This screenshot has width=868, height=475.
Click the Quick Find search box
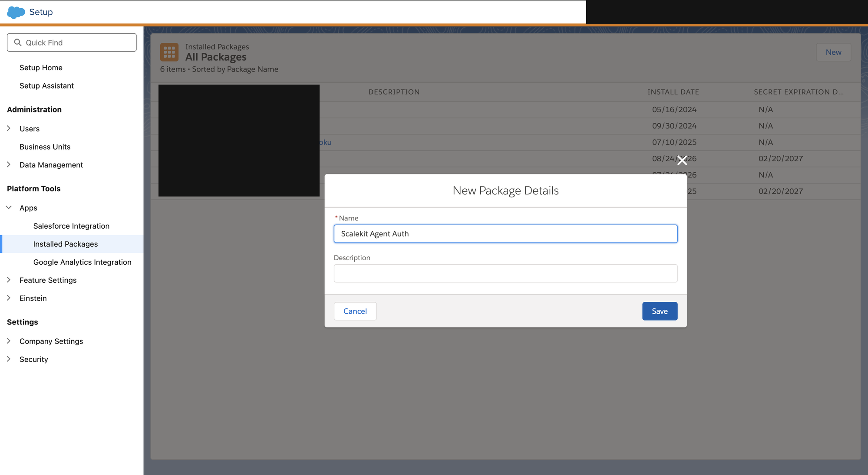click(x=72, y=43)
